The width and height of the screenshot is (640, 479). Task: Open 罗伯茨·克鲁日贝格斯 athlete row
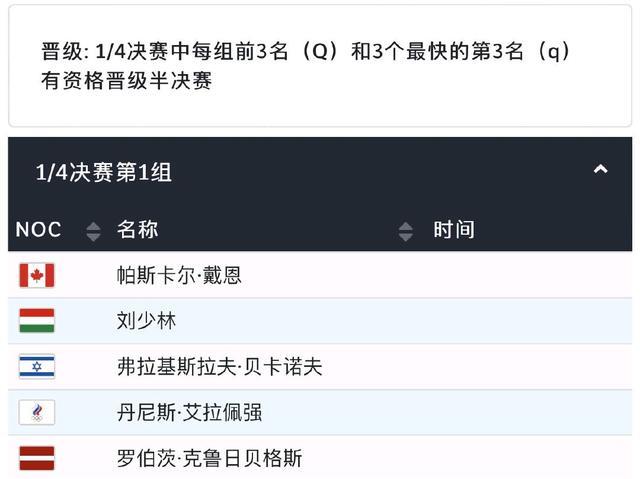click(320, 458)
